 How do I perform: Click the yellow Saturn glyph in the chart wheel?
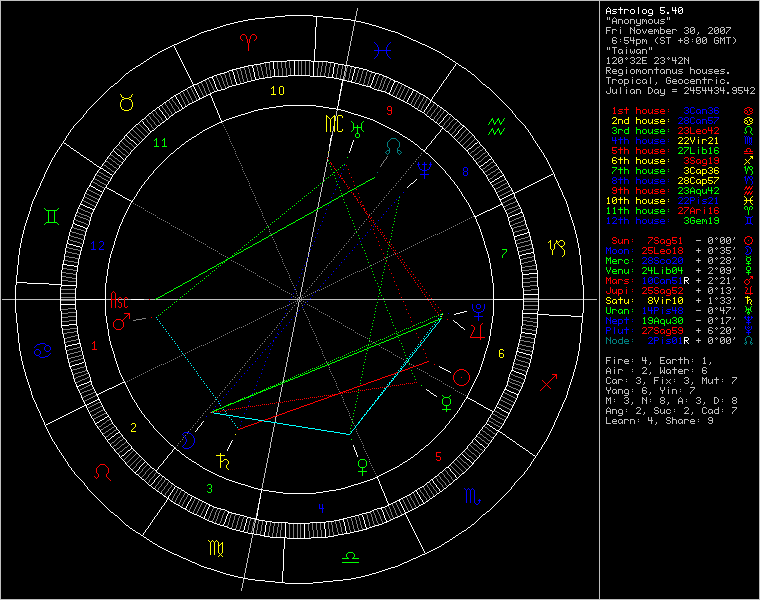(223, 461)
